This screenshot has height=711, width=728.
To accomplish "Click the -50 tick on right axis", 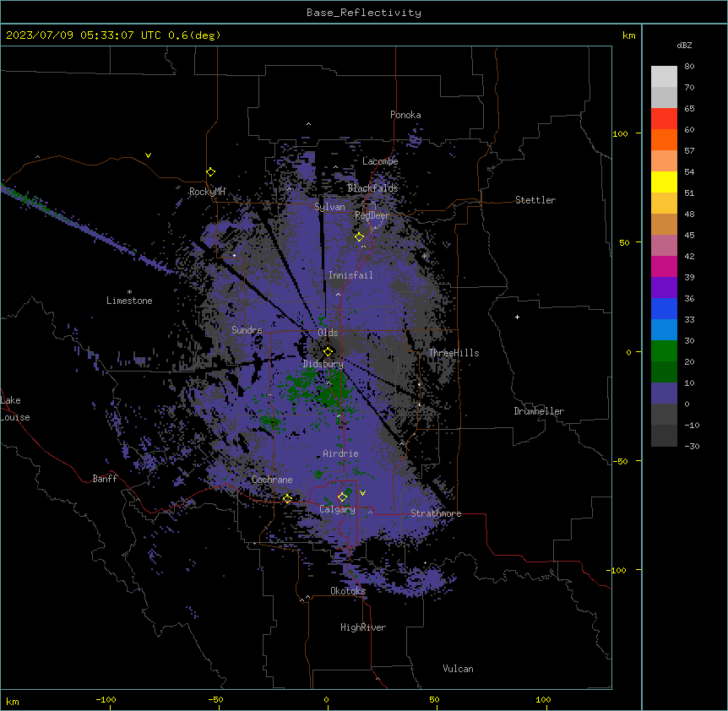I will 620,461.
